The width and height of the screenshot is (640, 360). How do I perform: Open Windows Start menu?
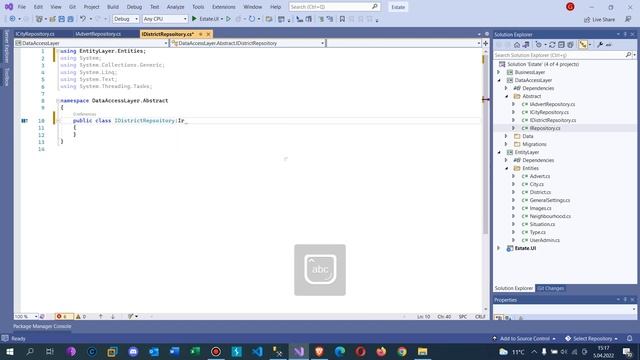point(9,351)
